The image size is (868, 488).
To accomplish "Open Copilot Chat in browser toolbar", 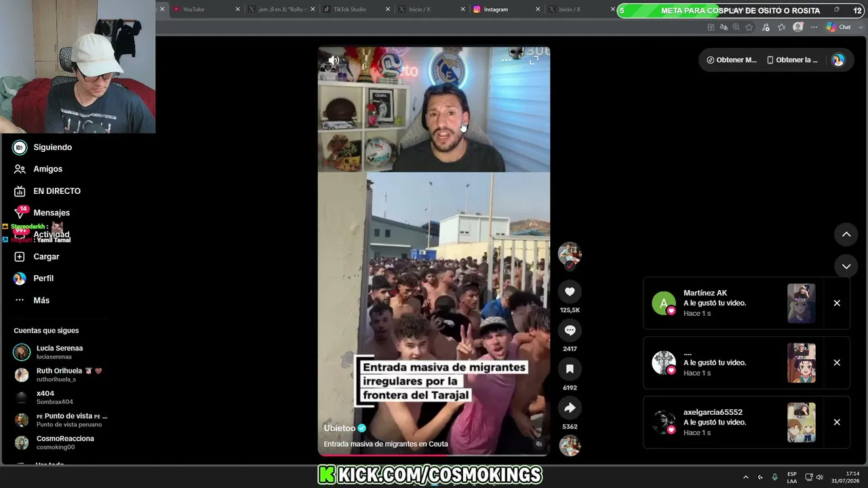I will (838, 27).
